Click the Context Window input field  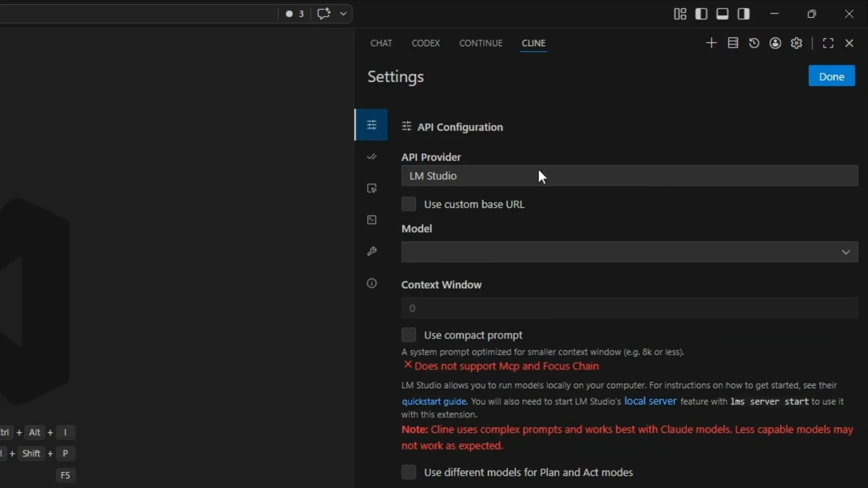tap(630, 308)
